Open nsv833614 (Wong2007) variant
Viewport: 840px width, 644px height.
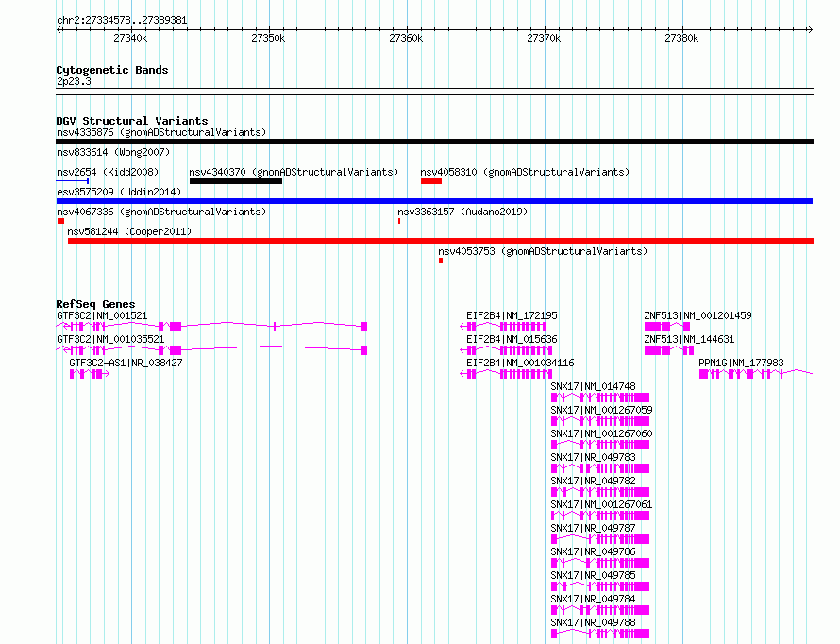pyautogui.click(x=113, y=152)
